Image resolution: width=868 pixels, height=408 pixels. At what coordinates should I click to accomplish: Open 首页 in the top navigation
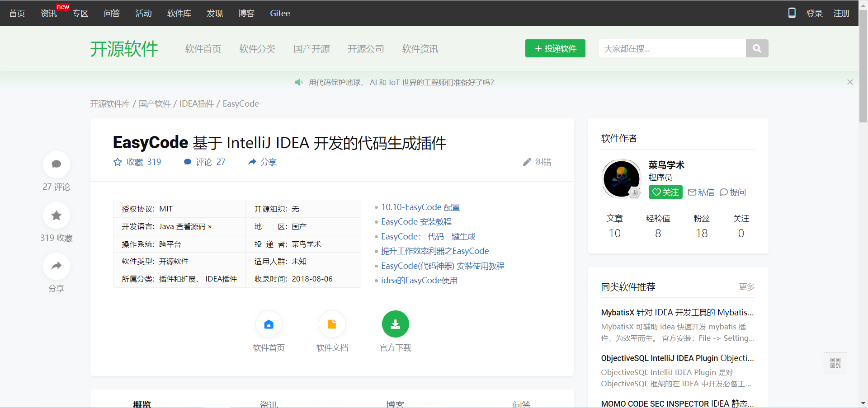tap(17, 13)
